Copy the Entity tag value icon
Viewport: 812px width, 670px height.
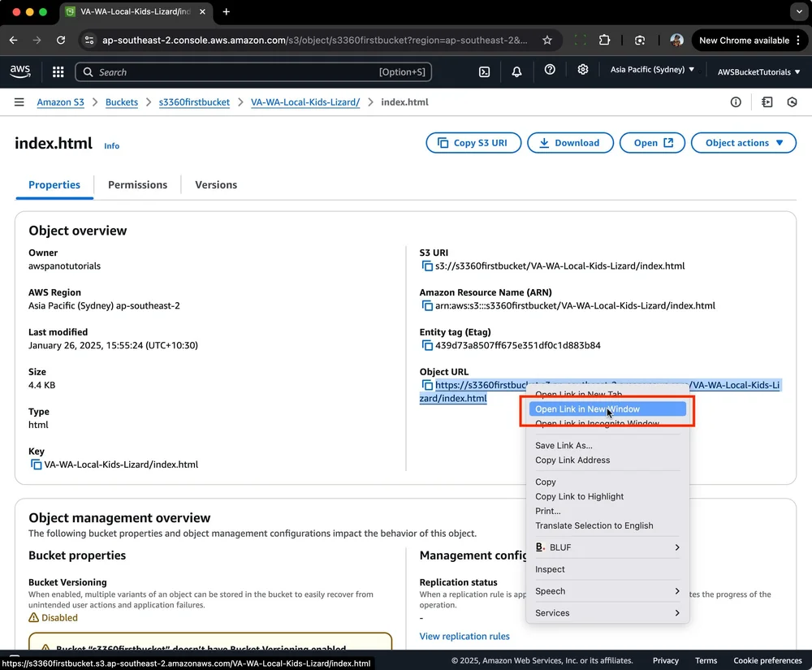click(427, 345)
